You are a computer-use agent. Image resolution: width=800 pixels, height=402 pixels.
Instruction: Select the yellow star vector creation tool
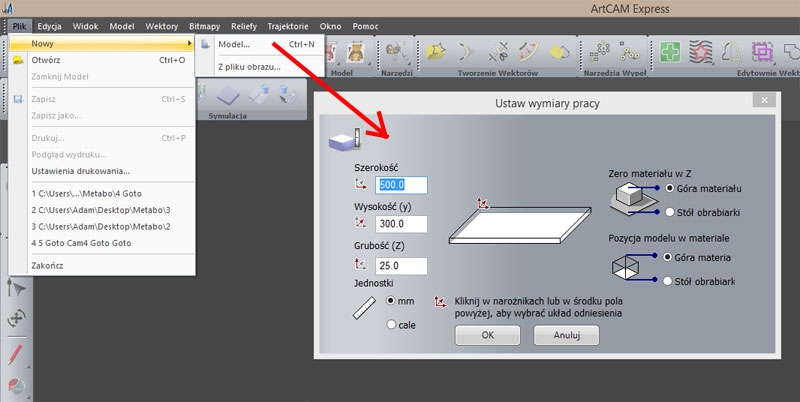pos(435,52)
